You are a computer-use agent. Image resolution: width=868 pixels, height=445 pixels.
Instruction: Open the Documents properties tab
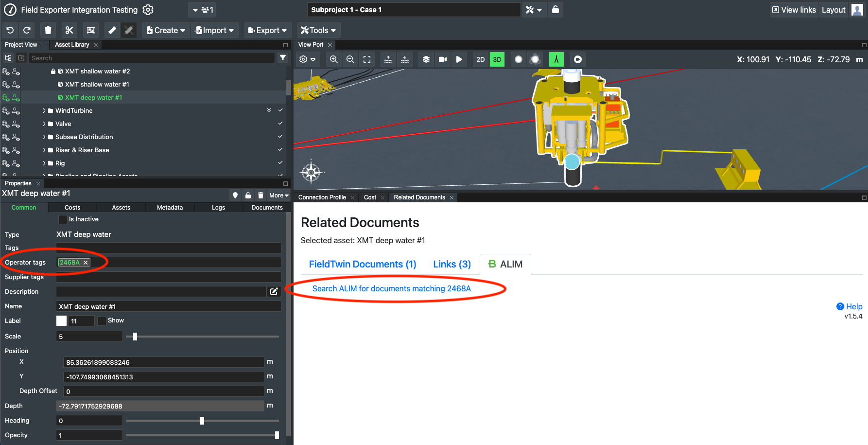pos(267,207)
